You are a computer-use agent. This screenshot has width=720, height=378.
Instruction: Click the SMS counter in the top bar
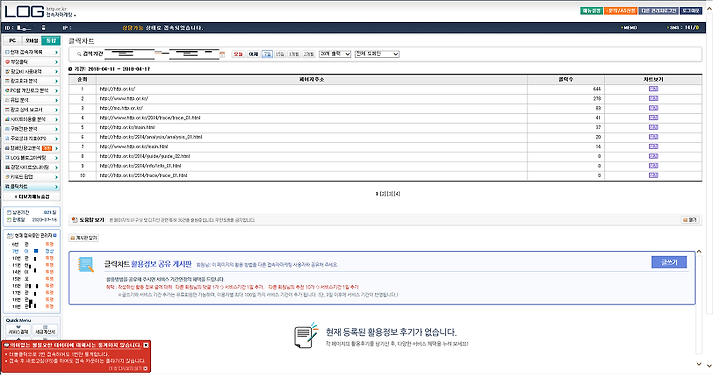pyautogui.click(x=684, y=28)
